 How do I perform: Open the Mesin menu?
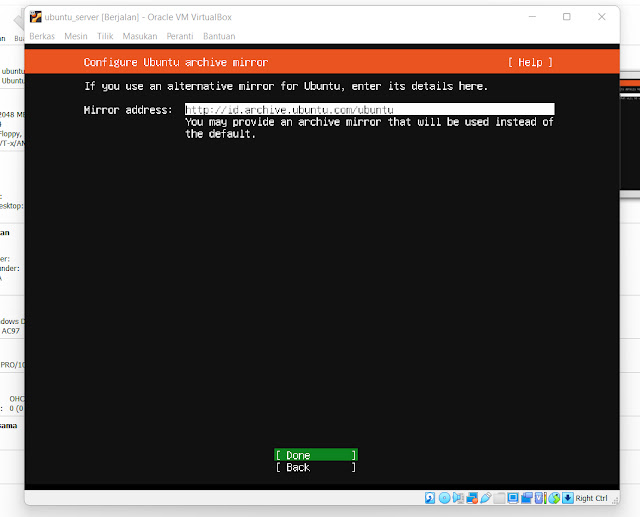pyautogui.click(x=76, y=36)
